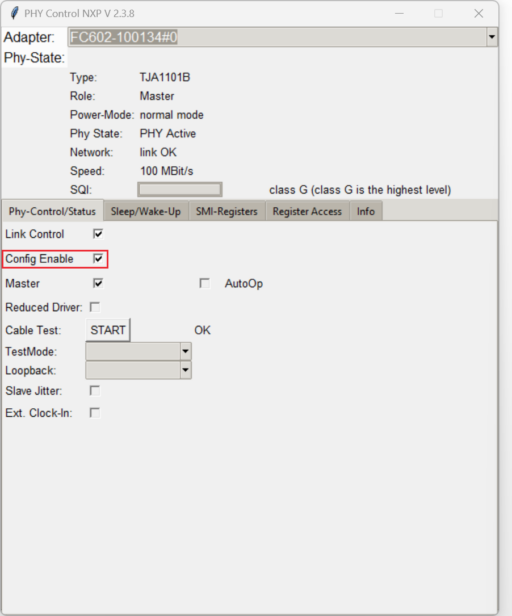Viewport: 512px width, 616px height.
Task: Start the Cable Test with START button
Action: [x=108, y=330]
